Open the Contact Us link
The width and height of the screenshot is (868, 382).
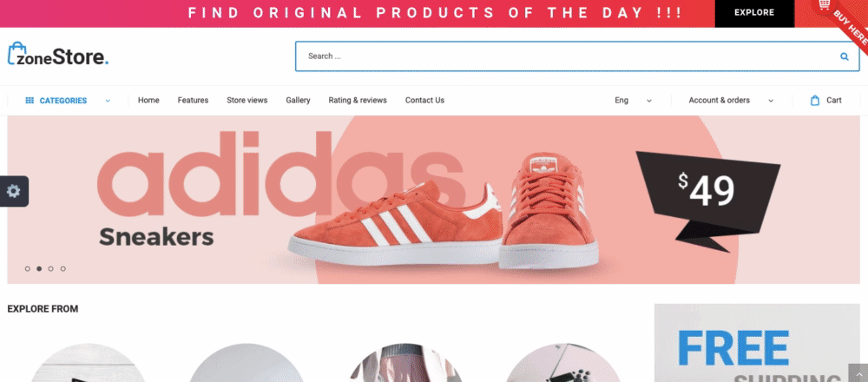[x=424, y=100]
